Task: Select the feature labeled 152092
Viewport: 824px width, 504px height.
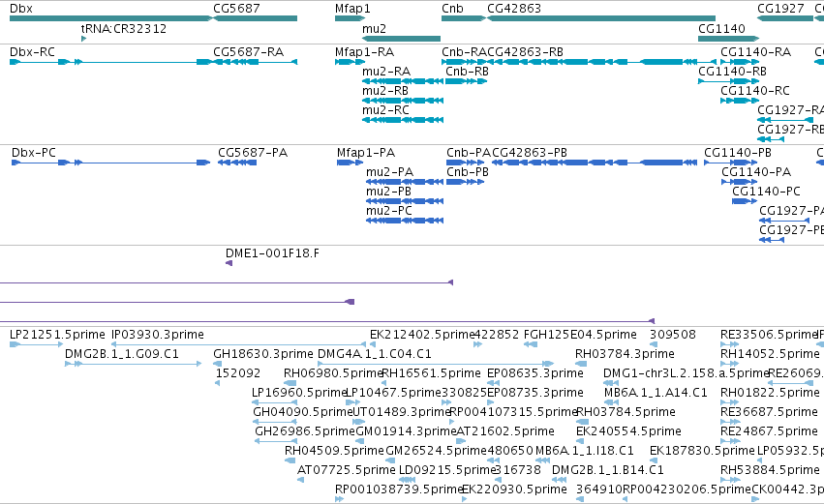Action: tap(238, 373)
